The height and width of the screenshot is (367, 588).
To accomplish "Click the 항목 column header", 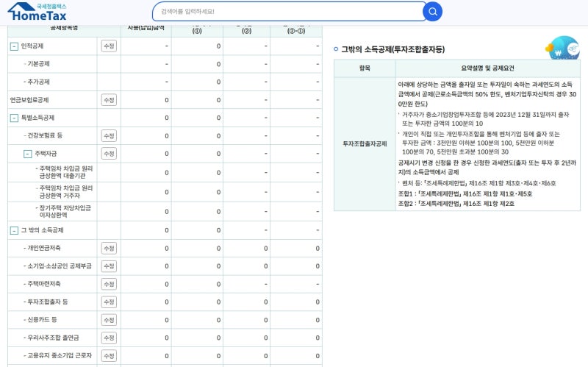I will [x=365, y=68].
